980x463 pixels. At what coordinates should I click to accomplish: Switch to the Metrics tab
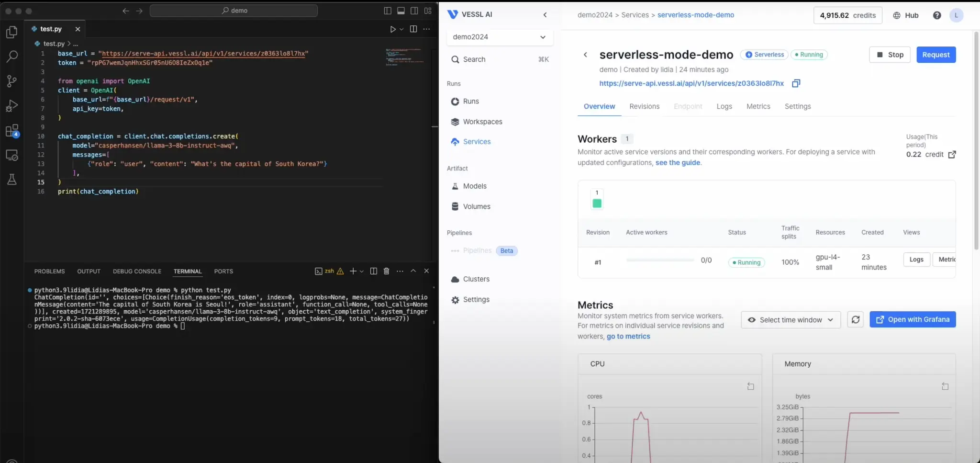point(758,106)
